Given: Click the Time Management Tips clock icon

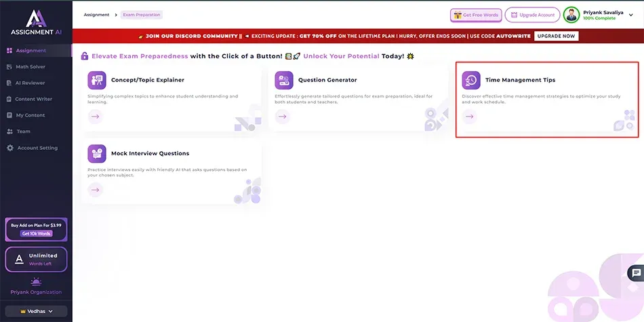Looking at the screenshot, I should (471, 80).
